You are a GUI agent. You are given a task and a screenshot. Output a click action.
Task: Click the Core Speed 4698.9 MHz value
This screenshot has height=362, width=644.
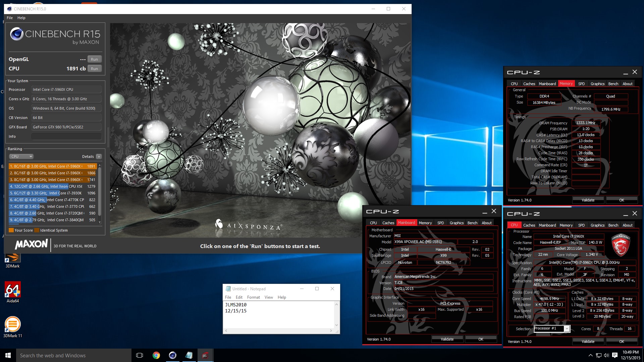[x=549, y=299]
